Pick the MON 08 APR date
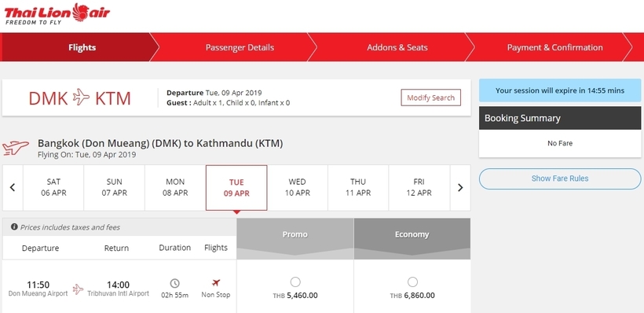Viewport: 644px width, 313px height. point(175,187)
